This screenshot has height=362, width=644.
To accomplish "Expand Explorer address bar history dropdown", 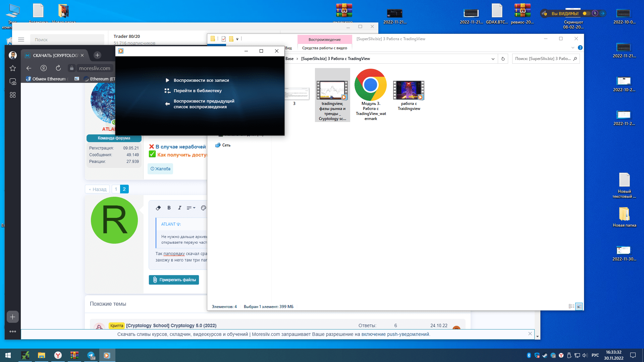I will pos(493,59).
